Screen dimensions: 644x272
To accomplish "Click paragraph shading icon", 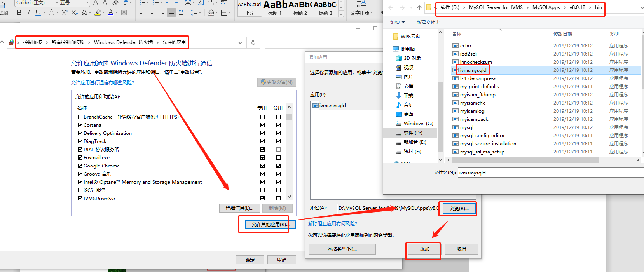I will pyautogui.click(x=211, y=13).
